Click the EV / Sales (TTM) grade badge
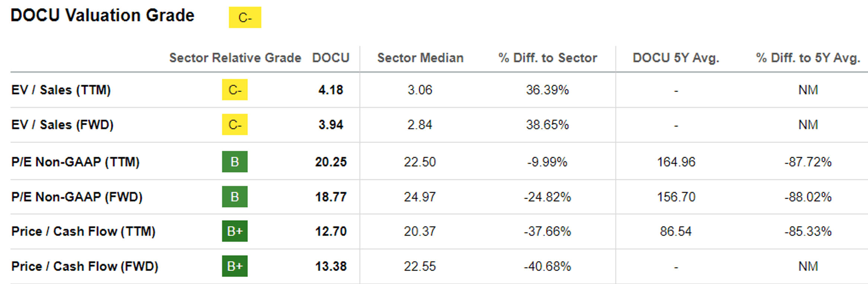 [x=235, y=90]
